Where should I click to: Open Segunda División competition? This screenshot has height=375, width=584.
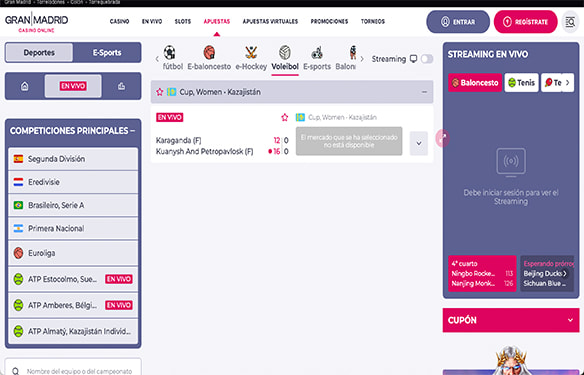point(73,159)
